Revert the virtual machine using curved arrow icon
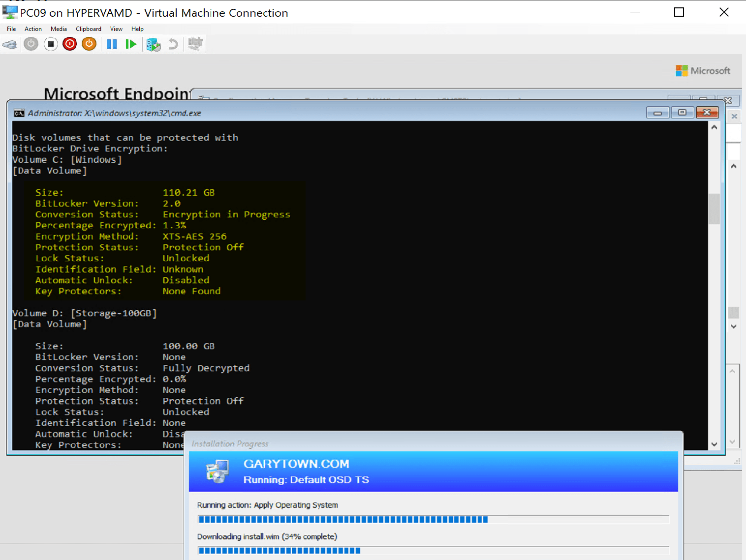Screen dimensions: 746x560 click(172, 44)
